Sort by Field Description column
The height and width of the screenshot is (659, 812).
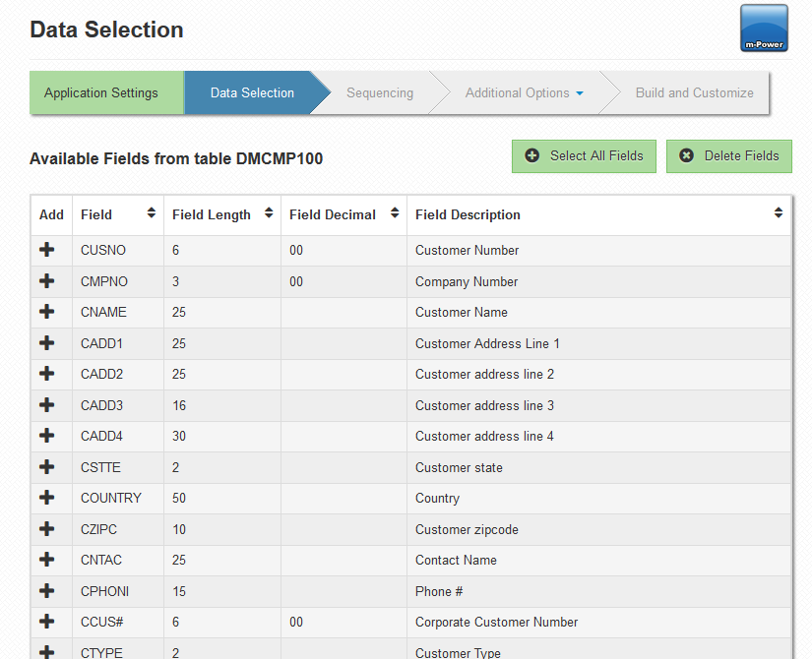(598, 214)
